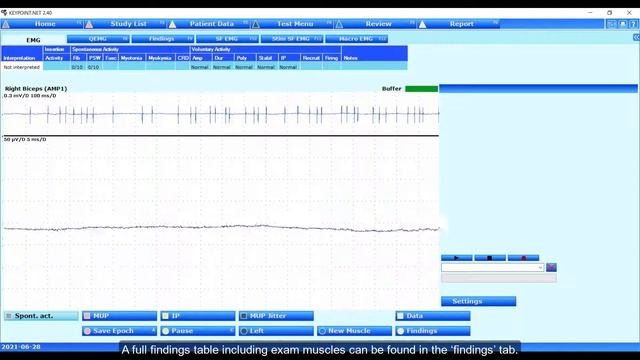This screenshot has height=360, width=640.
Task: Click the QEMG button
Action: pyautogui.click(x=98, y=39)
